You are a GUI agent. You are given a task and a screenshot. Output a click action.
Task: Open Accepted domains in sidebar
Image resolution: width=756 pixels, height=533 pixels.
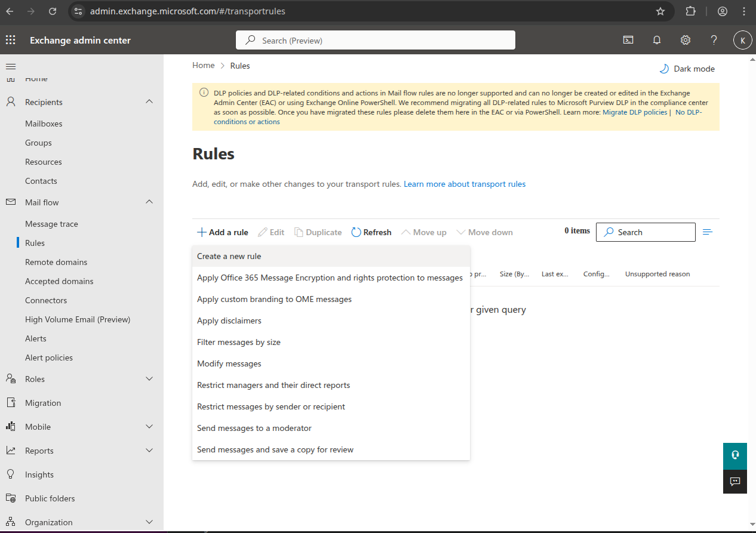[x=59, y=281]
